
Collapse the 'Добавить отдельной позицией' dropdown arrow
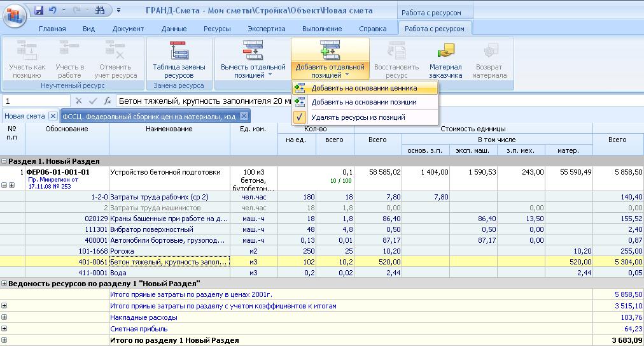click(347, 75)
